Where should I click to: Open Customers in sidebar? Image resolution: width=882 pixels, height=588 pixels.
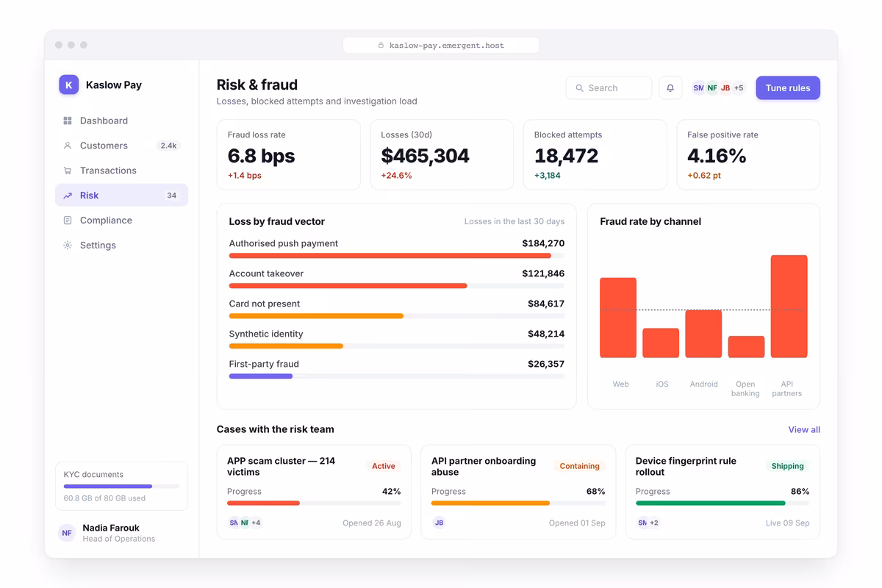[121, 146]
